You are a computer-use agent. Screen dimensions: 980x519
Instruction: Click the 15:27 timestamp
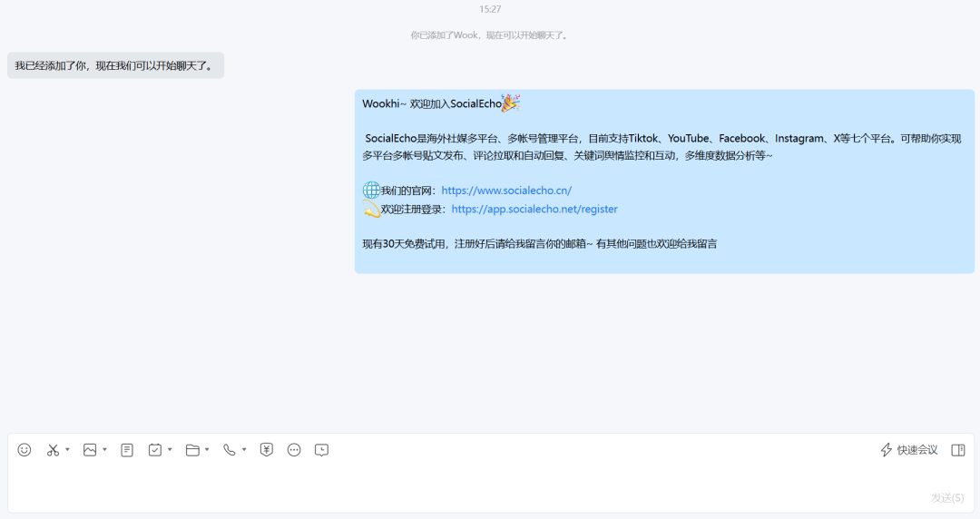[x=490, y=9]
